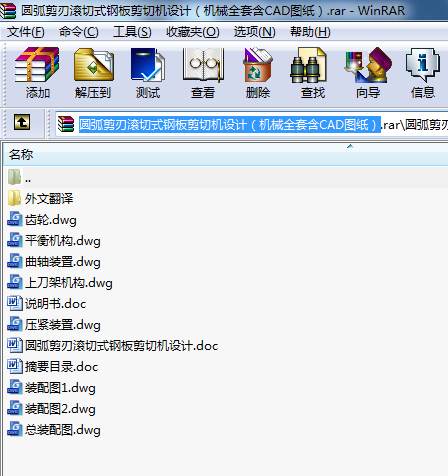Viewport: 448px width, 476px height.
Task: Click the 删除 (Delete) toolbar icon
Action: click(x=258, y=65)
